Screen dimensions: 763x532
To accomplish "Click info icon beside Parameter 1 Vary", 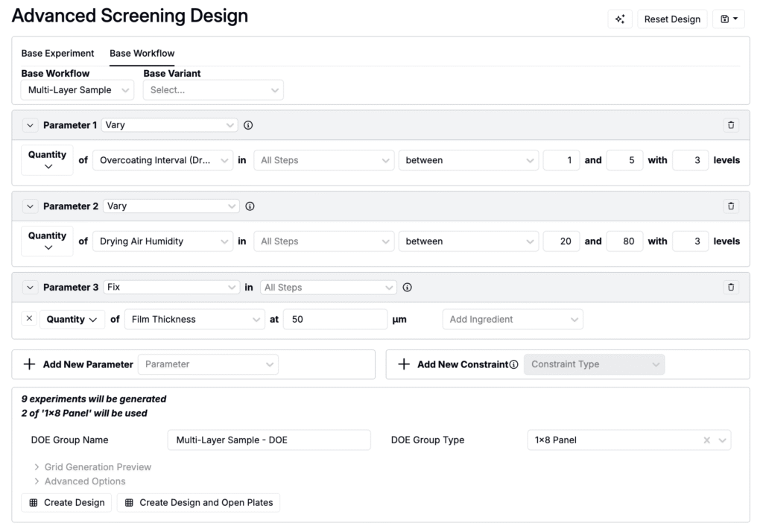I will [248, 125].
